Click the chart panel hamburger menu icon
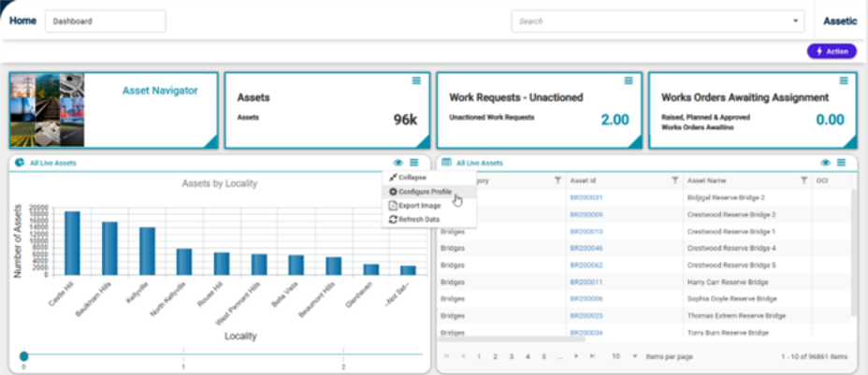This screenshot has height=375, width=868. [x=413, y=163]
